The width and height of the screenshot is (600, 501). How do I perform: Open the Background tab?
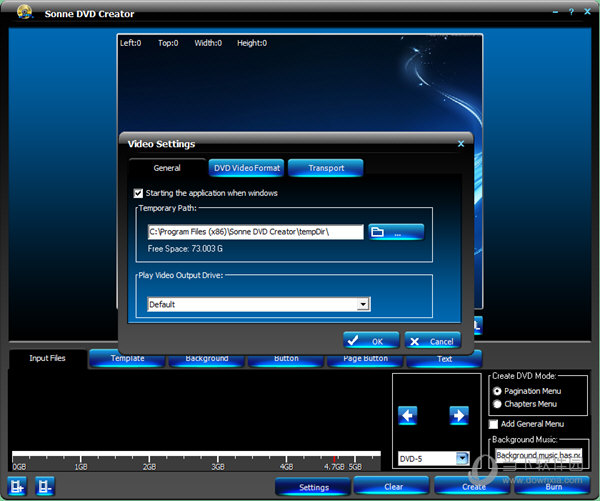(x=207, y=359)
